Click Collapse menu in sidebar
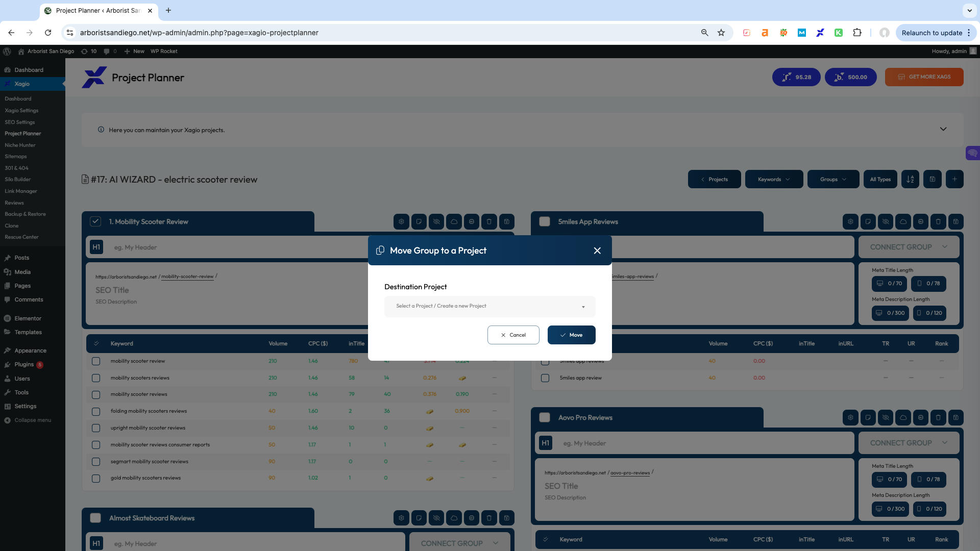Viewport: 980px width, 551px height. (33, 420)
